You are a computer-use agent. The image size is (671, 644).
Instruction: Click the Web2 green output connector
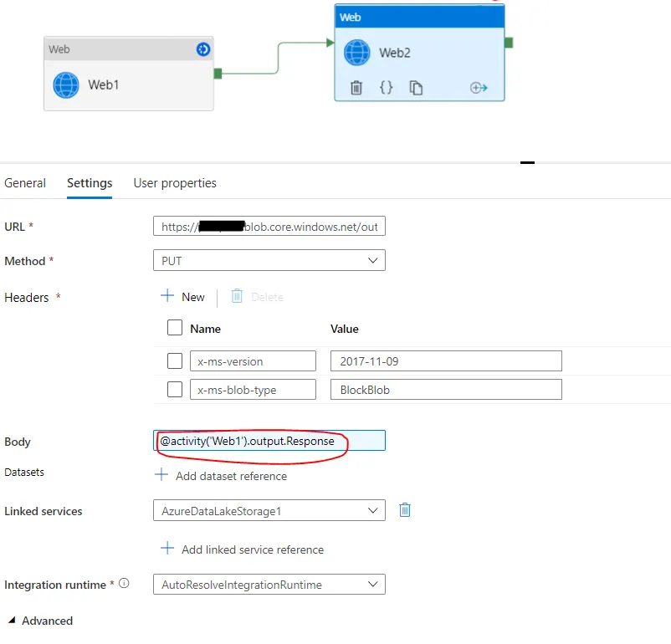coord(509,43)
